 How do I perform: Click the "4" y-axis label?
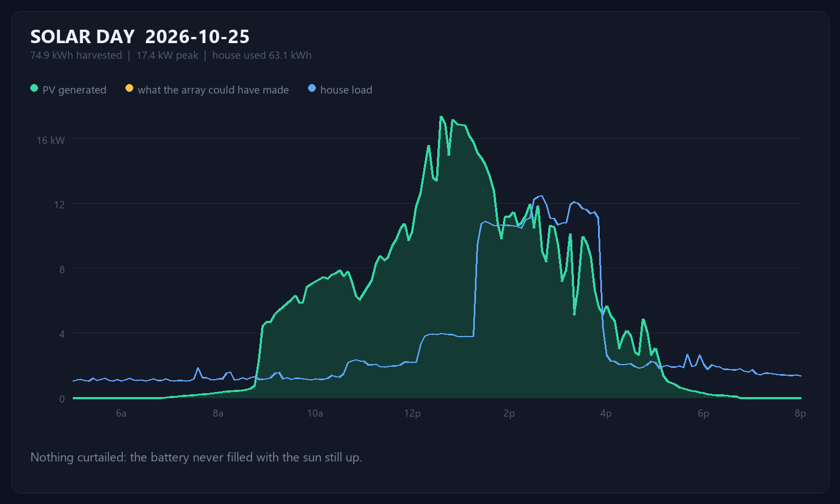pos(62,334)
